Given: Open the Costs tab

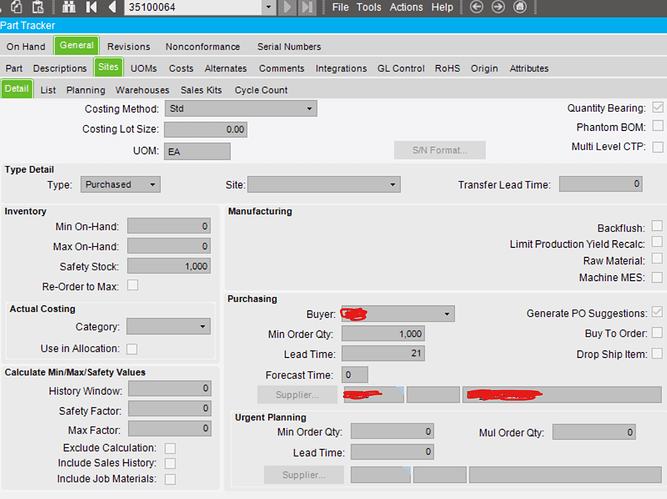Looking at the screenshot, I should click(181, 68).
